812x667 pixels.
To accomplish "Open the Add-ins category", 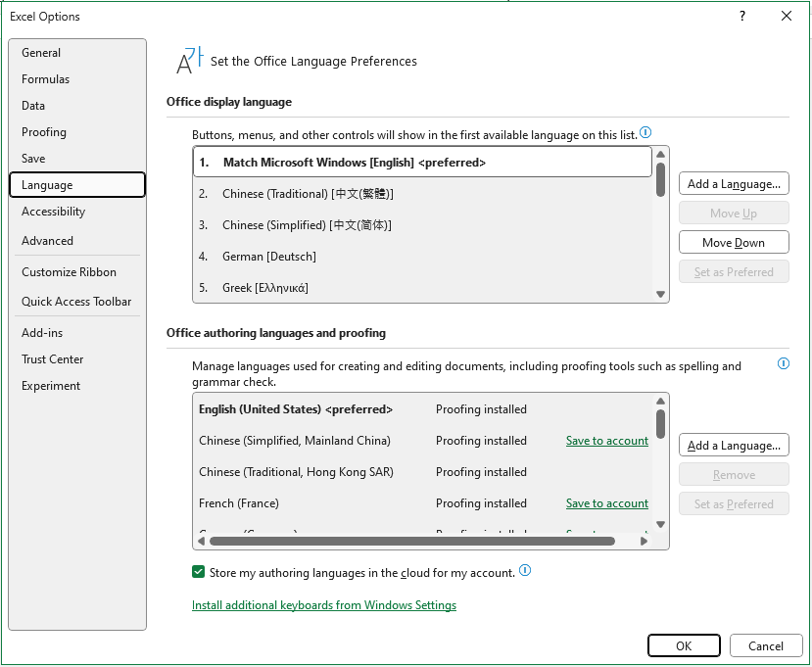I will coord(77,332).
